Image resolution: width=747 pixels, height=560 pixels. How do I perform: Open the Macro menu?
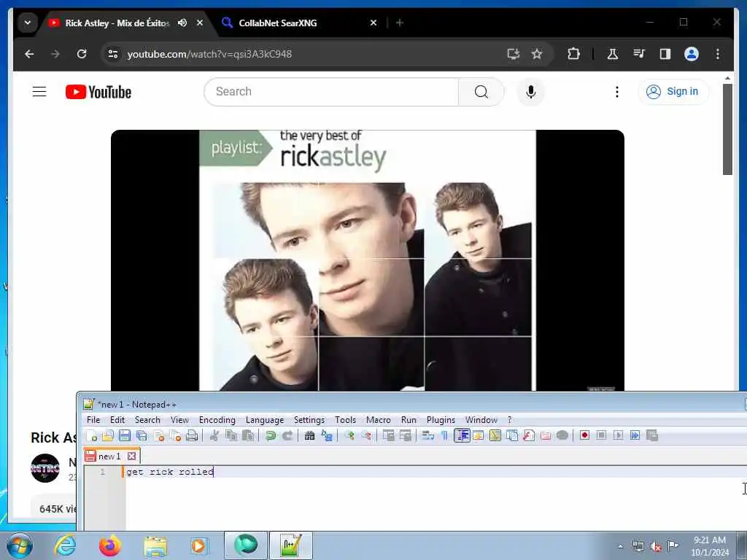click(379, 420)
